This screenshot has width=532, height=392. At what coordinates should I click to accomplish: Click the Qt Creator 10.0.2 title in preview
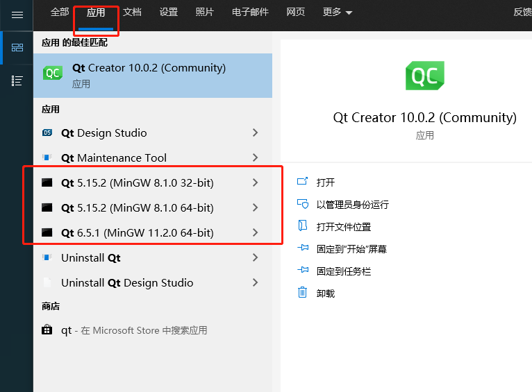pos(425,118)
